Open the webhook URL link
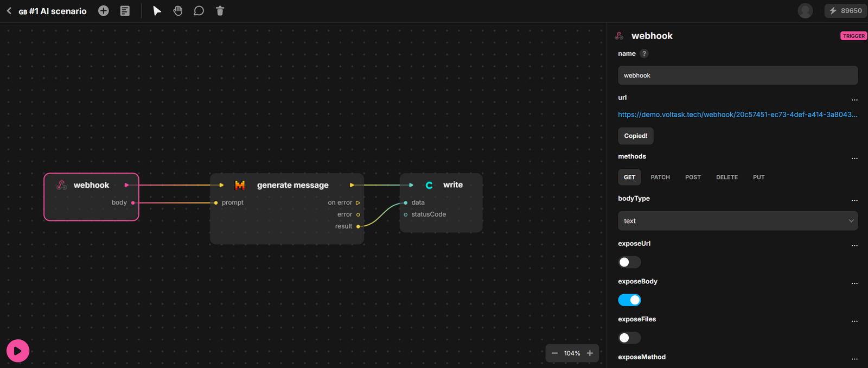Image resolution: width=868 pixels, height=368 pixels. [x=738, y=115]
